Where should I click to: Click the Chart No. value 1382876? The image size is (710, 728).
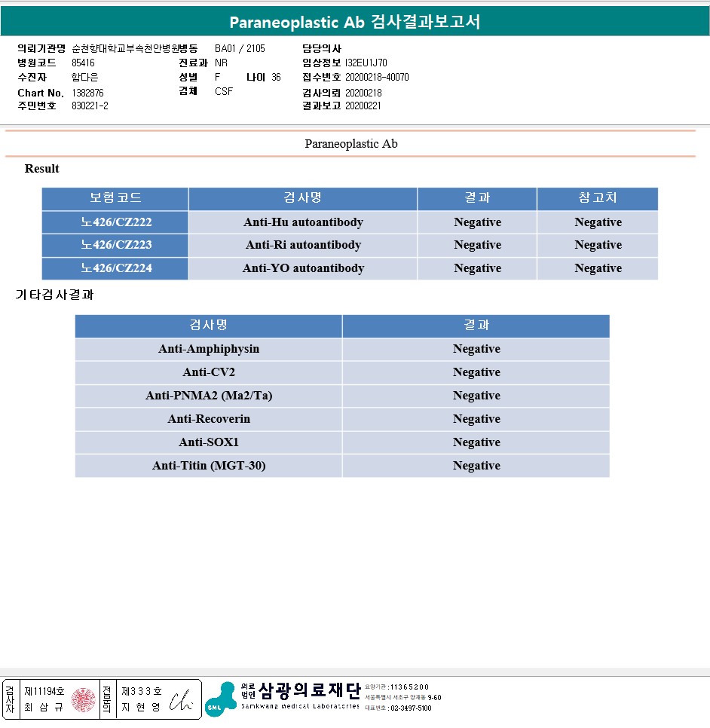coord(87,93)
